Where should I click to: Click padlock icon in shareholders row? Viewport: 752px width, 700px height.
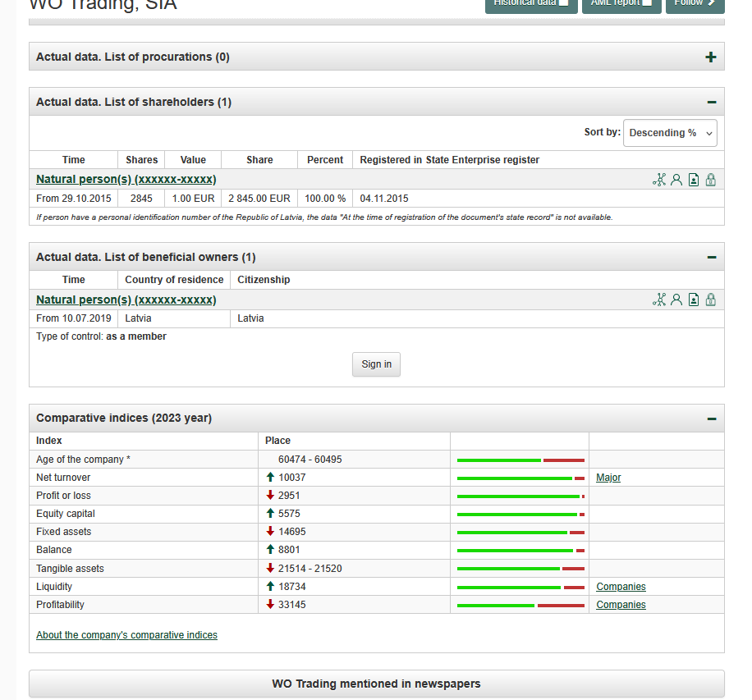[x=711, y=180]
